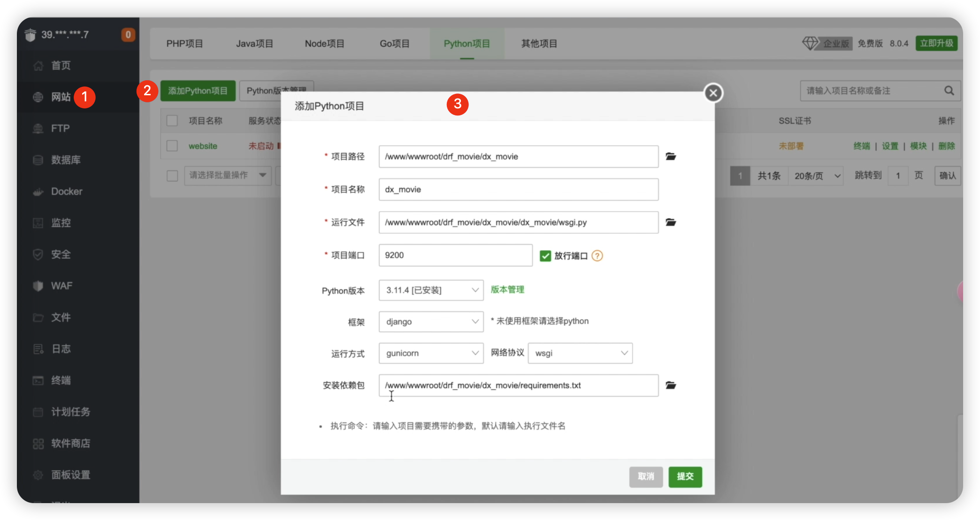
Task: Check the website row checkbox
Action: (x=172, y=146)
